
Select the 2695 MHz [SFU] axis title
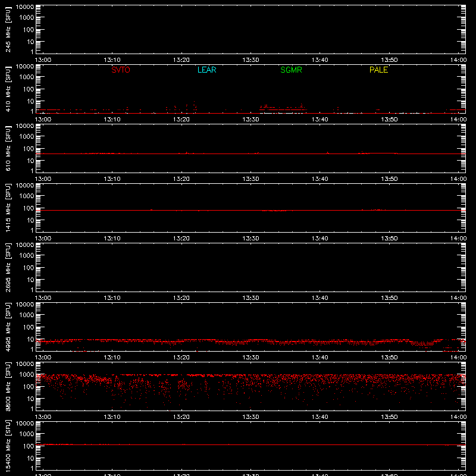coord(8,268)
